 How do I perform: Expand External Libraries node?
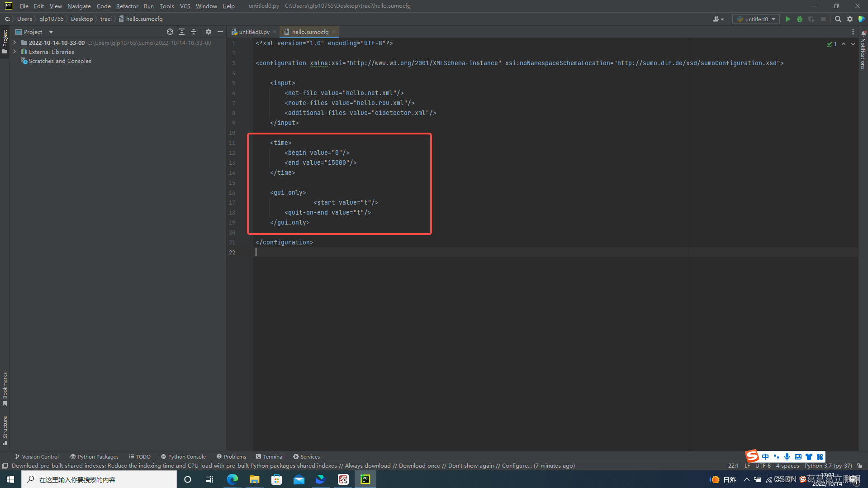pyautogui.click(x=15, y=52)
